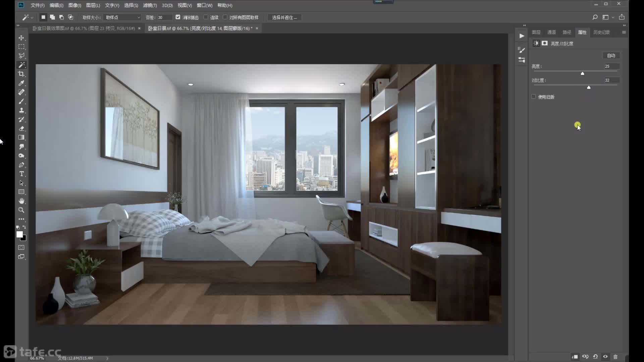View previous state button in properties

pyautogui.click(x=585, y=357)
